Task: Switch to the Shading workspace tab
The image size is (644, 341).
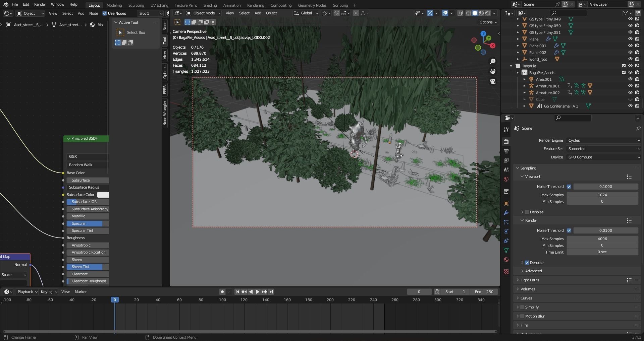Action: coord(210,5)
